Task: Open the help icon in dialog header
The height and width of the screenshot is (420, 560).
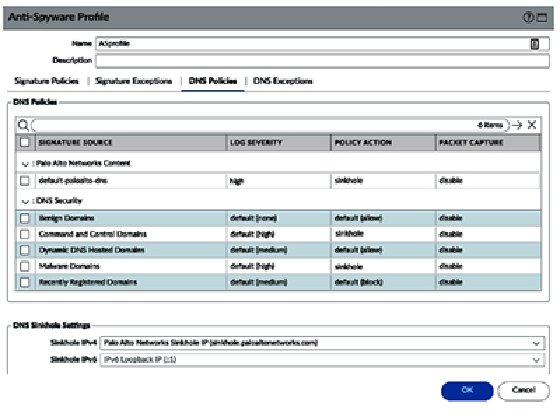Action: 528,17
